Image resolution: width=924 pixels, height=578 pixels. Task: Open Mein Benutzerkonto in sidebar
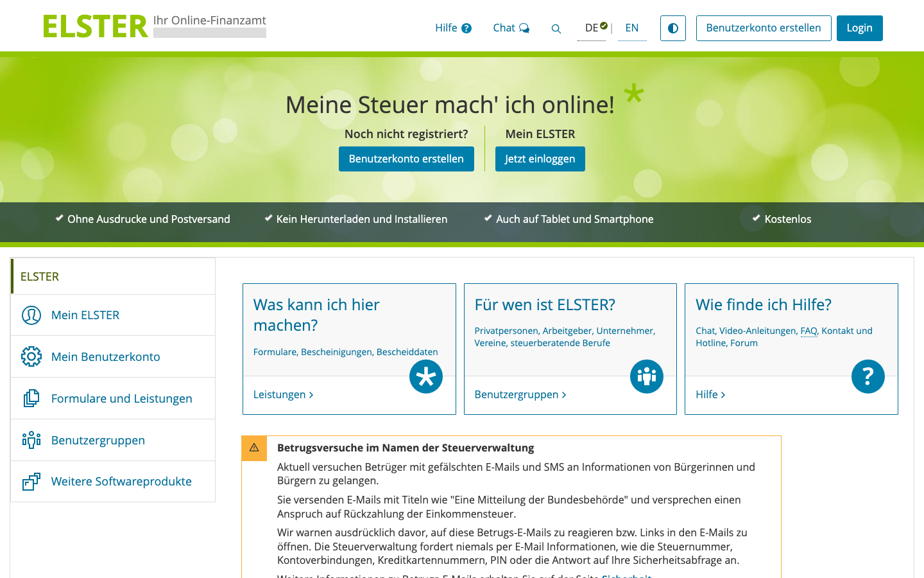(113, 356)
